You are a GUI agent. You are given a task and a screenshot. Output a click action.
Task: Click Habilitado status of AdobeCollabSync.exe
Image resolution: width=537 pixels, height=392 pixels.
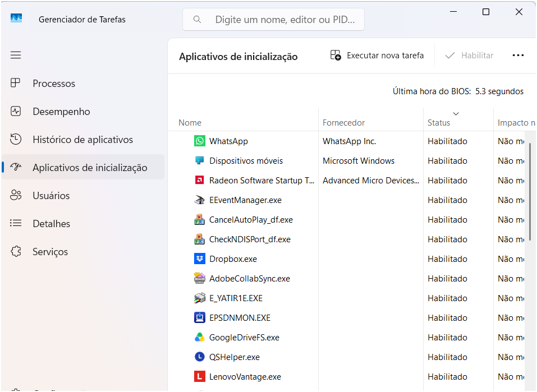click(447, 278)
